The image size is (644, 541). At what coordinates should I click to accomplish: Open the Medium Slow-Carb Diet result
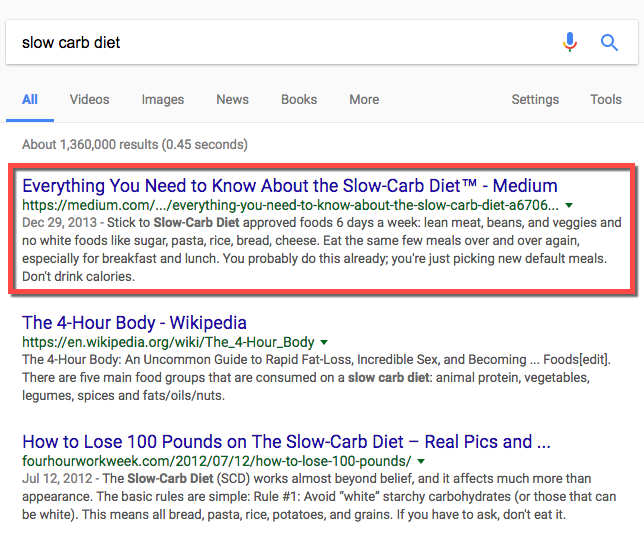[x=290, y=186]
